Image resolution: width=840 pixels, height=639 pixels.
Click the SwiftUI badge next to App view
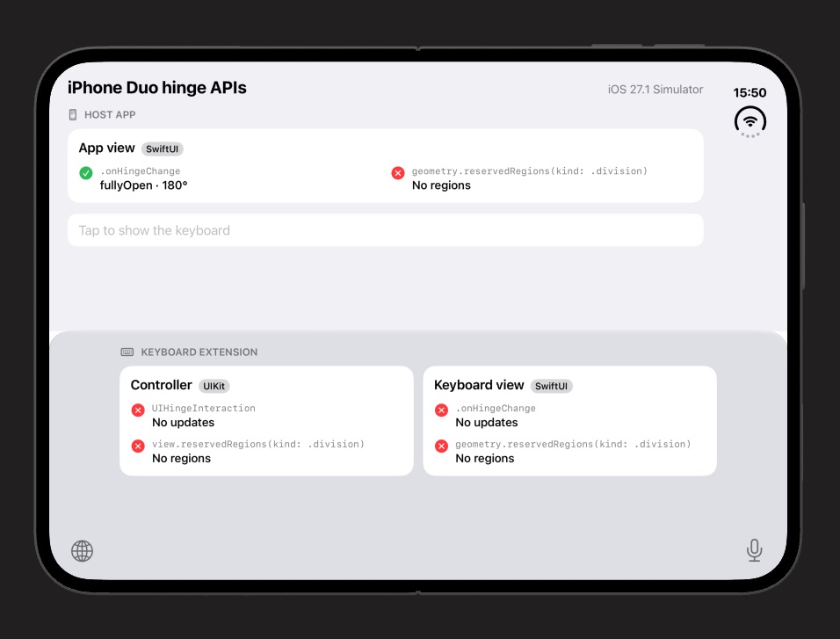coord(162,149)
